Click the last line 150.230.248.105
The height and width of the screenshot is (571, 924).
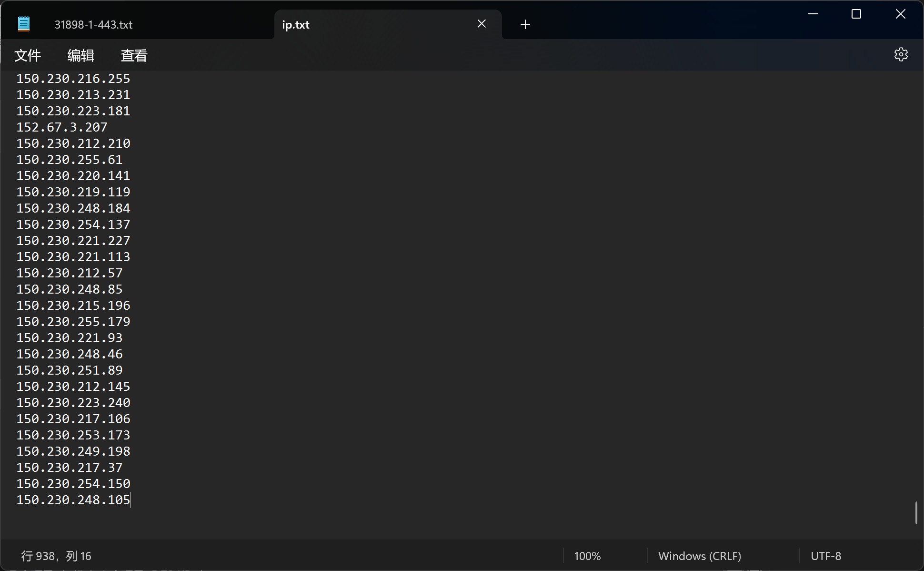(x=73, y=500)
